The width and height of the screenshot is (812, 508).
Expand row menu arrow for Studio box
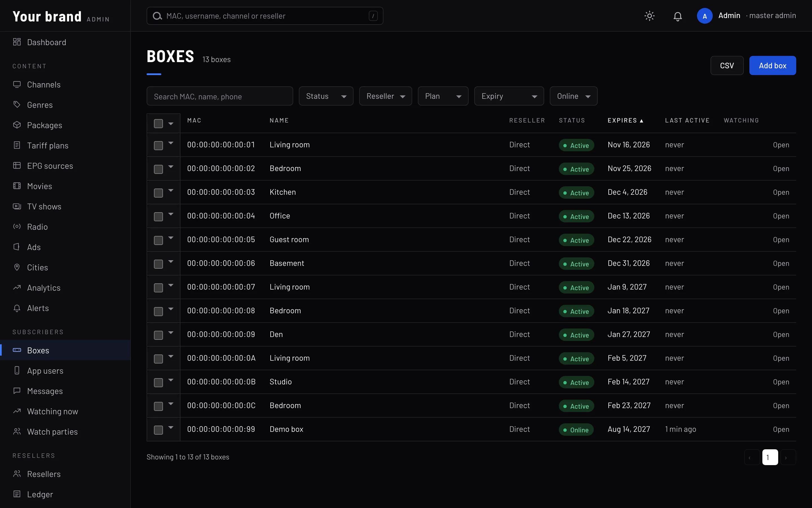click(x=171, y=380)
